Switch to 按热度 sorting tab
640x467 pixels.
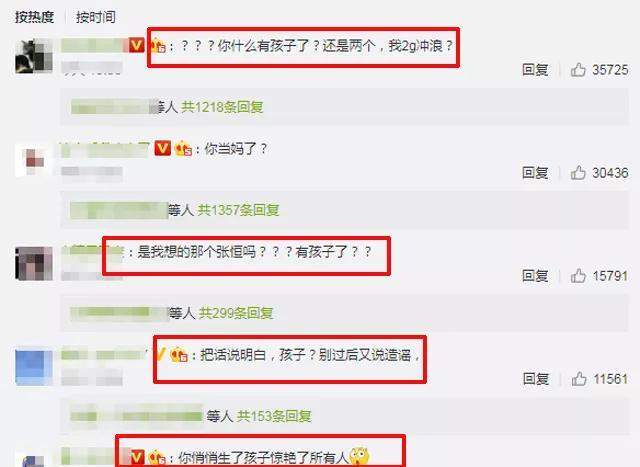[x=34, y=17]
